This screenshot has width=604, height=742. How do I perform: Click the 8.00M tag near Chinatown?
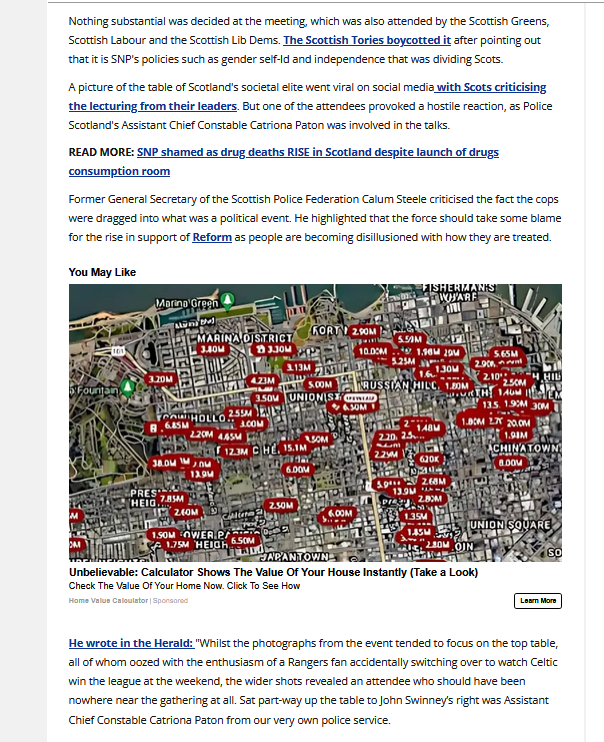click(511, 462)
